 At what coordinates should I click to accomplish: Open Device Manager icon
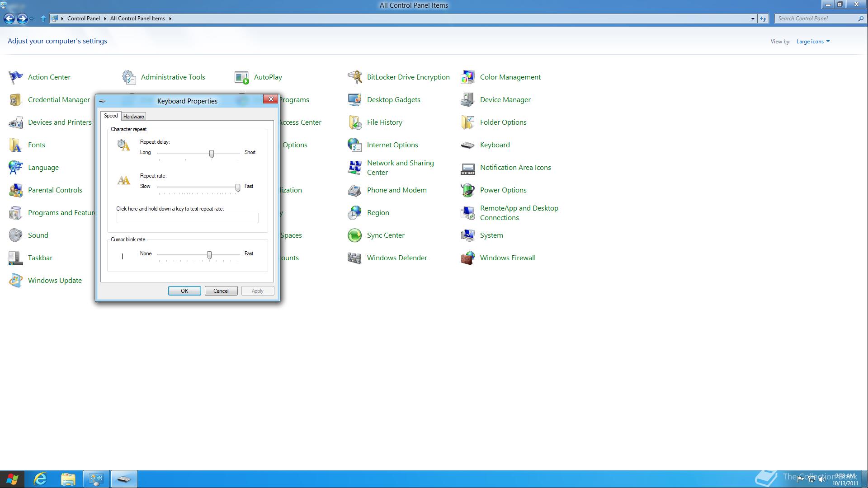point(468,100)
